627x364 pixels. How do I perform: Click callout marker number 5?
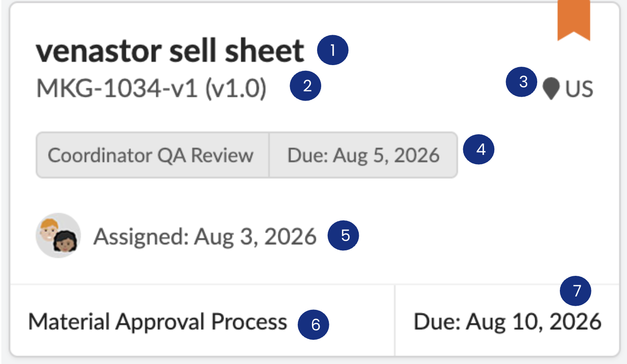tap(343, 235)
